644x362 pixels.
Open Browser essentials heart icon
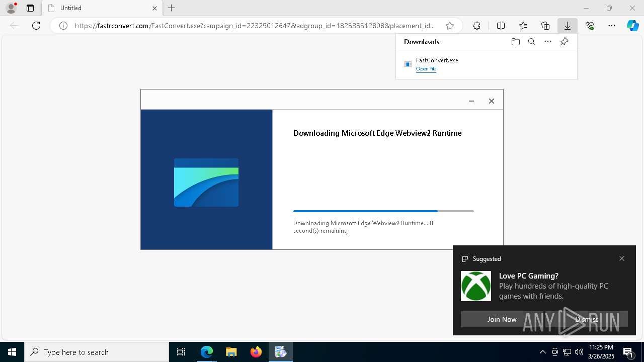590,26
